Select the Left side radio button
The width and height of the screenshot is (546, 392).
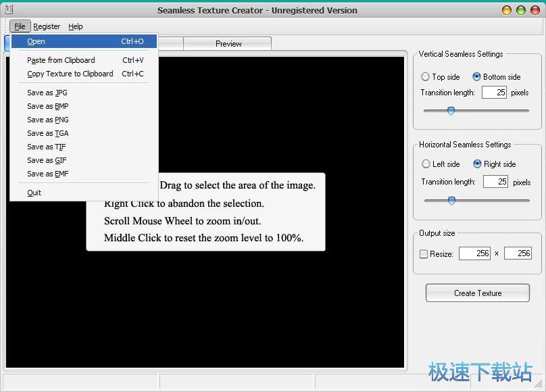426,164
